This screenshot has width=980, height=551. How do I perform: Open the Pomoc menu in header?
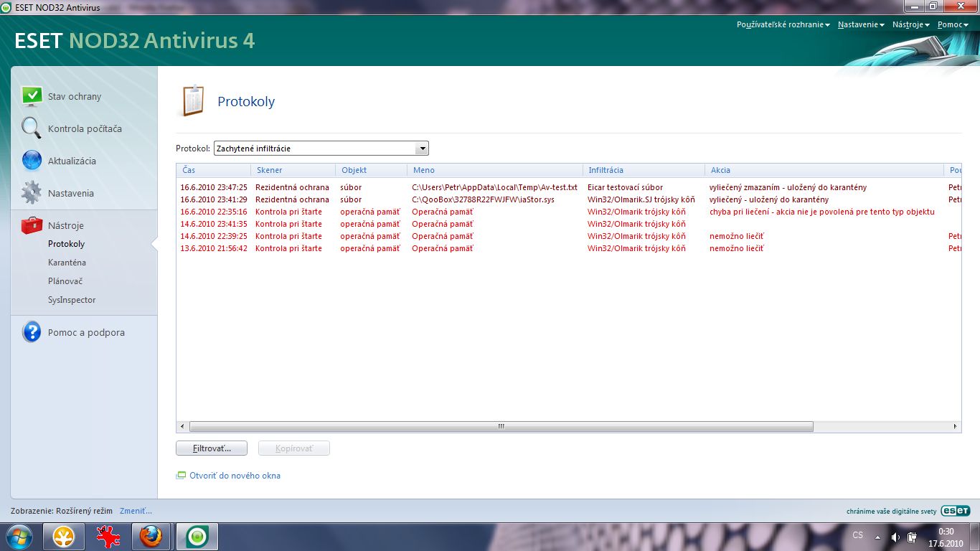[x=952, y=24]
